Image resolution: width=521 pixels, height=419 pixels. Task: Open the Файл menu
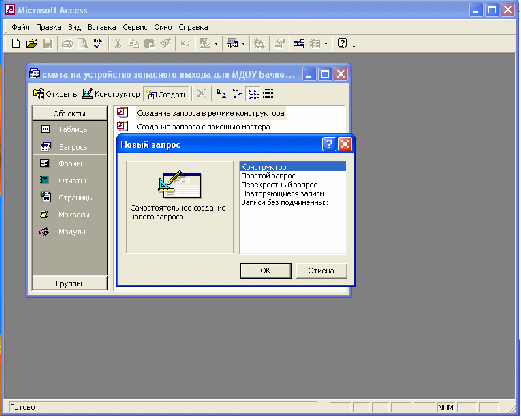(20, 27)
